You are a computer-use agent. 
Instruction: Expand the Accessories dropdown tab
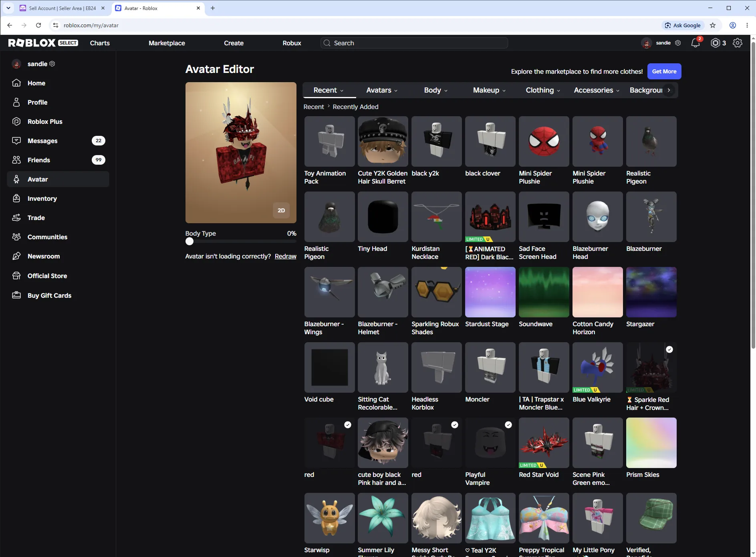597,90
